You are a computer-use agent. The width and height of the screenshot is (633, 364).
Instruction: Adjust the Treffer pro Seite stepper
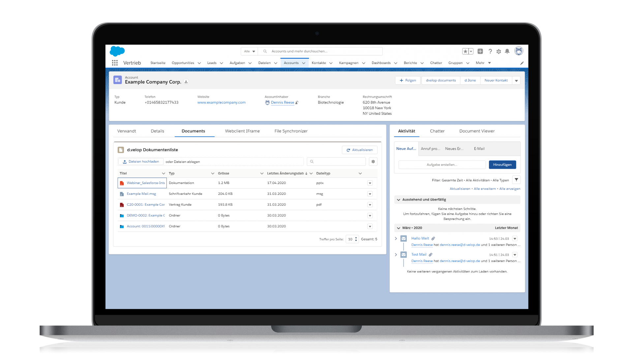[x=356, y=239]
